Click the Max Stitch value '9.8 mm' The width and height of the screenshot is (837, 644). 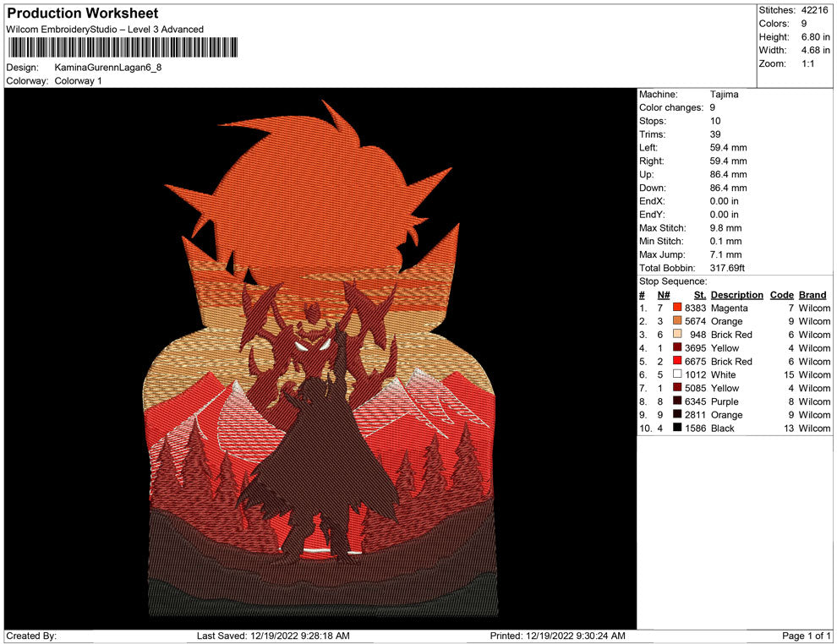point(725,228)
